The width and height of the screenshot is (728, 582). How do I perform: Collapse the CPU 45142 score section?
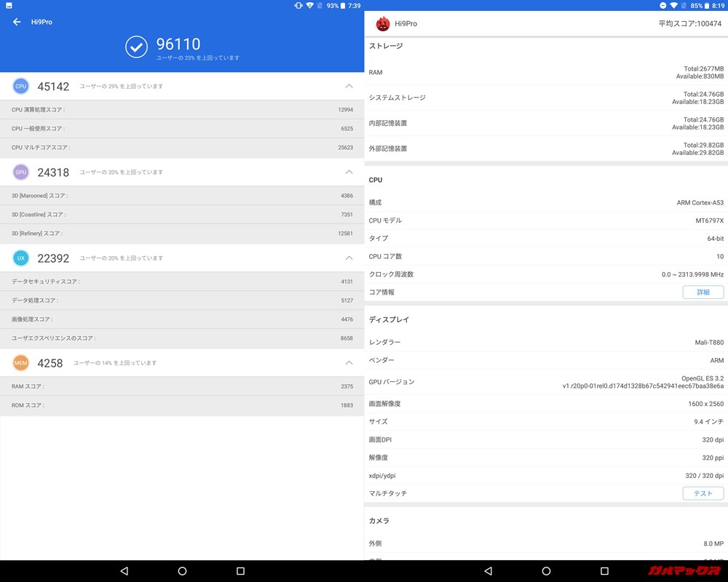point(349,86)
